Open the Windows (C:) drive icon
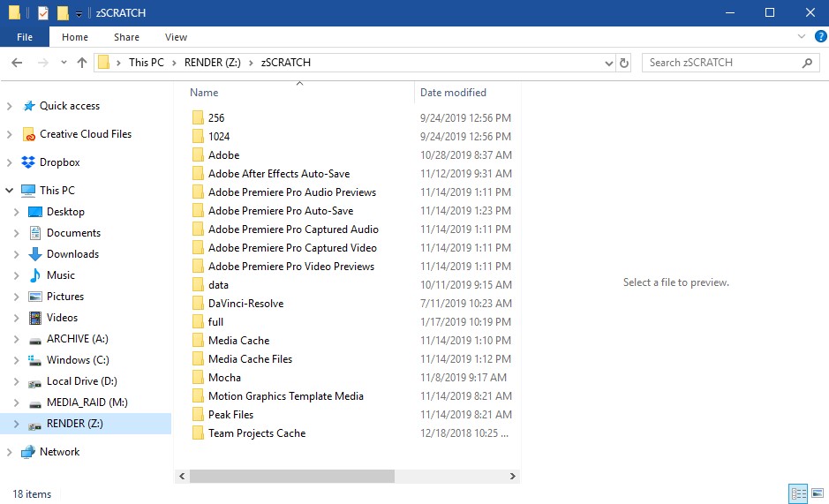Image resolution: width=829 pixels, height=504 pixels. tap(35, 360)
